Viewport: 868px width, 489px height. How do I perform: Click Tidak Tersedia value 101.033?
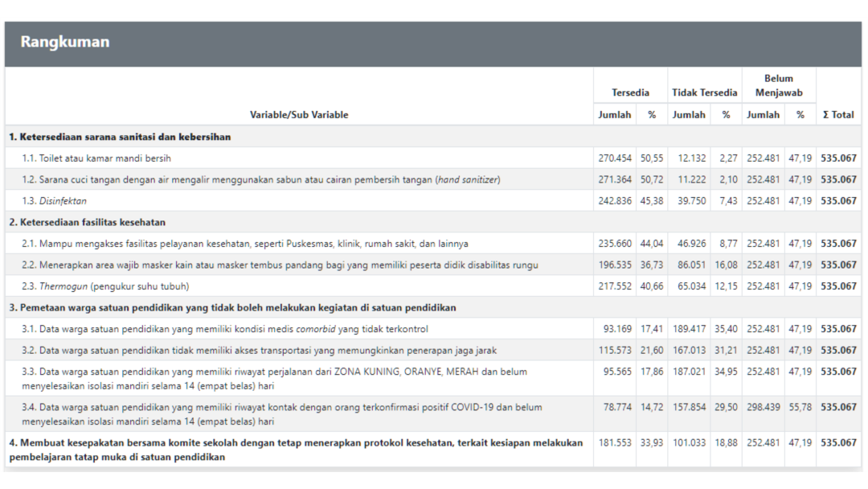pyautogui.click(x=690, y=442)
